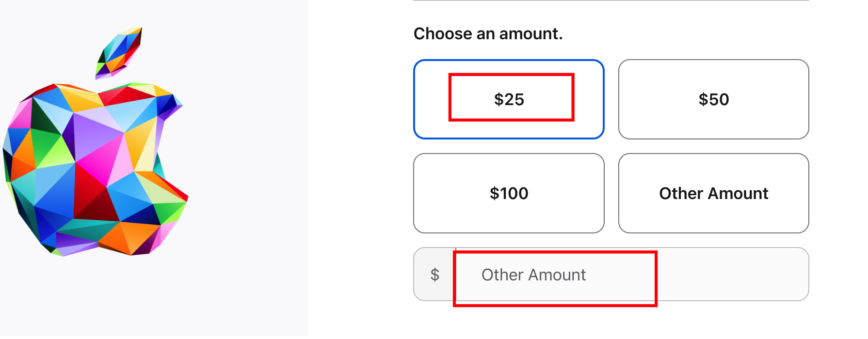Choose the $50 amount option
This screenshot has height=339, width=868.
(x=713, y=99)
